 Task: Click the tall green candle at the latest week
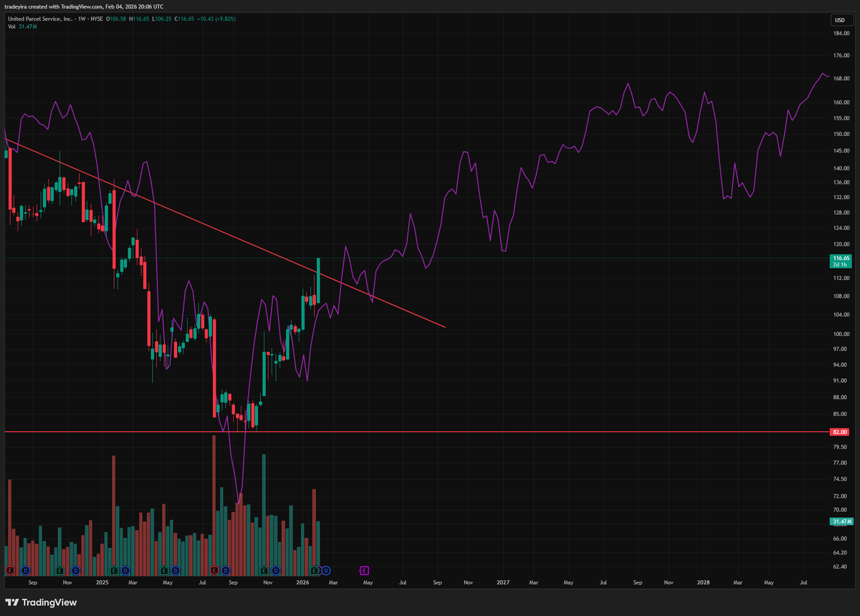317,279
